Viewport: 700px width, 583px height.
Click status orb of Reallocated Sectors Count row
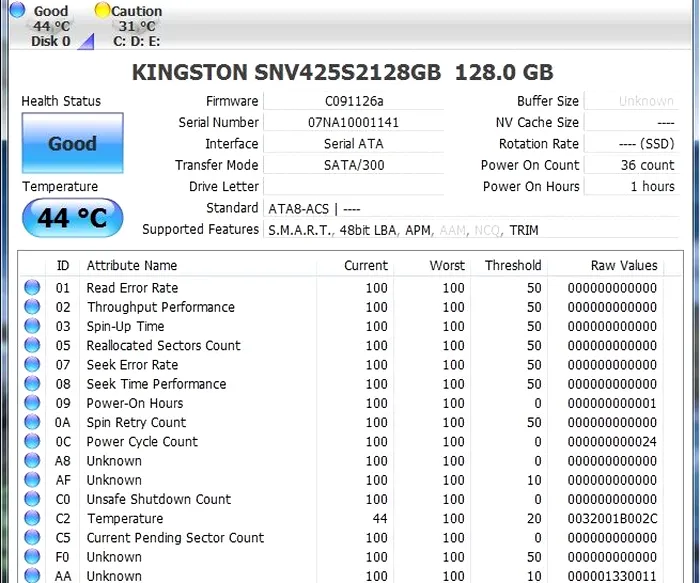32,345
